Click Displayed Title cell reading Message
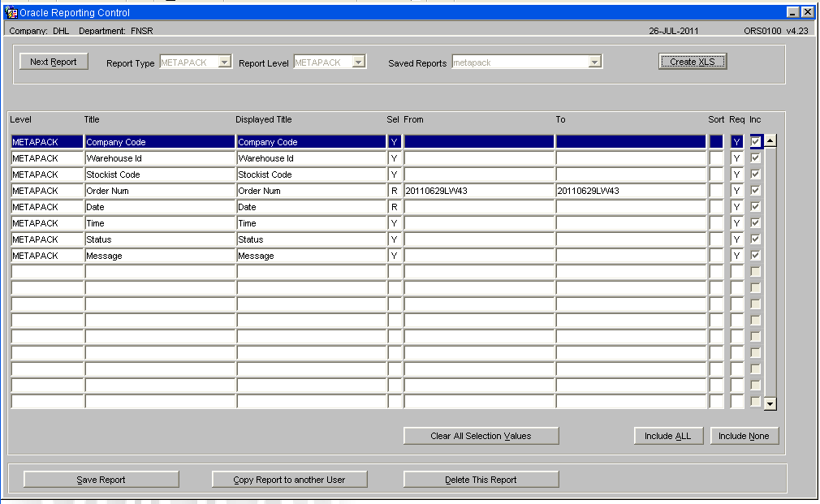The image size is (820, 504). [x=311, y=256]
